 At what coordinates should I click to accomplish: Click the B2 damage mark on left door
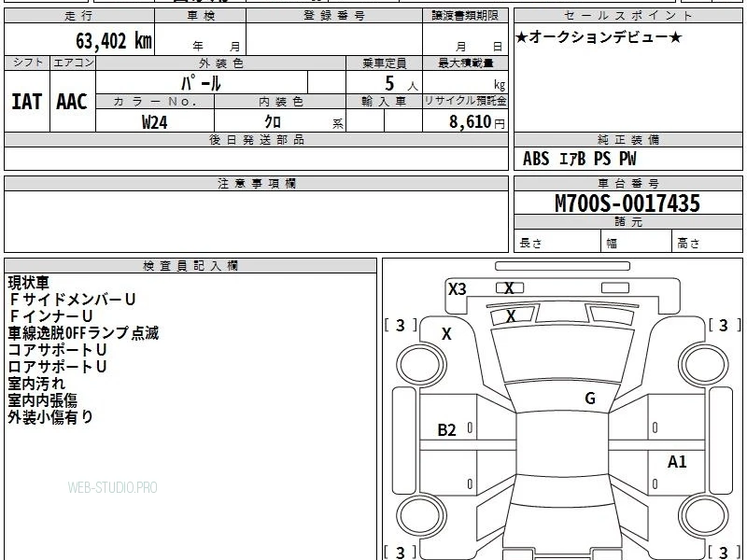[x=447, y=430]
